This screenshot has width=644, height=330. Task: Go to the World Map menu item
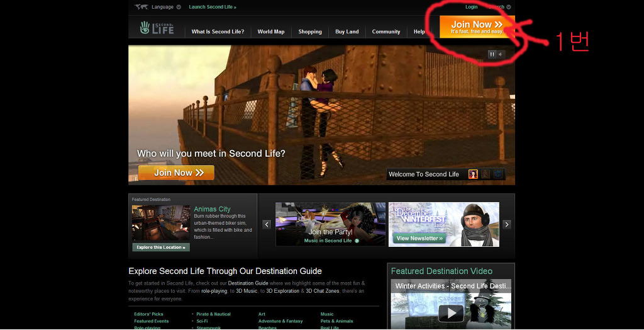271,31
